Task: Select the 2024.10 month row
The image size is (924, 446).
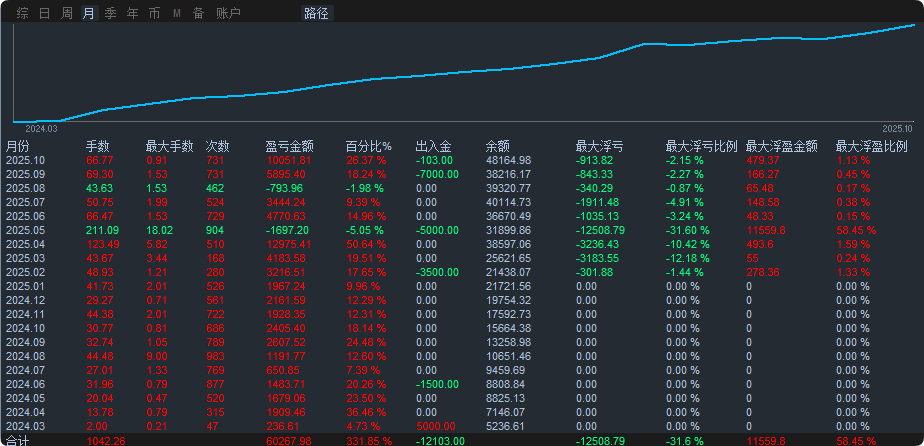Action: tap(462, 328)
